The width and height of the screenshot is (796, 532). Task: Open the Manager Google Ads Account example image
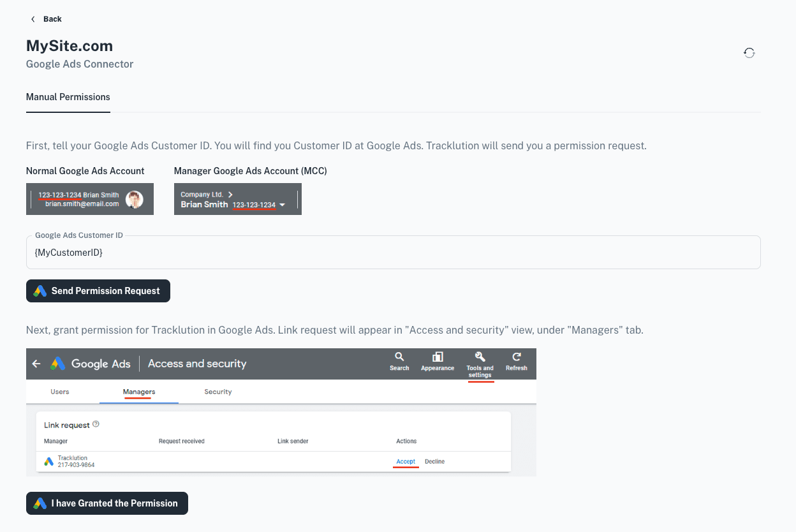(x=238, y=199)
